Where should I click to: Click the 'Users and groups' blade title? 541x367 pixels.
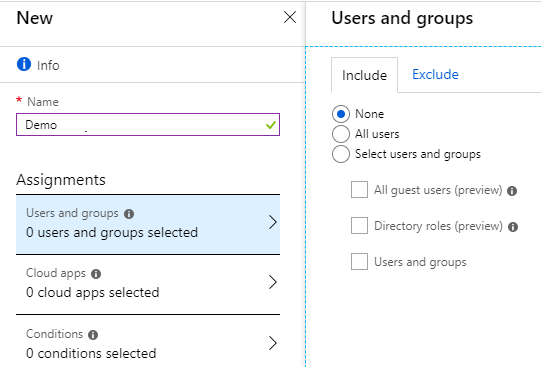tap(402, 18)
